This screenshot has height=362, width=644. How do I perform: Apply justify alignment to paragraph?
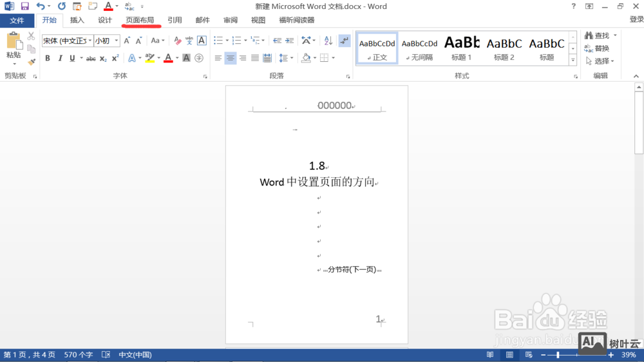255,58
